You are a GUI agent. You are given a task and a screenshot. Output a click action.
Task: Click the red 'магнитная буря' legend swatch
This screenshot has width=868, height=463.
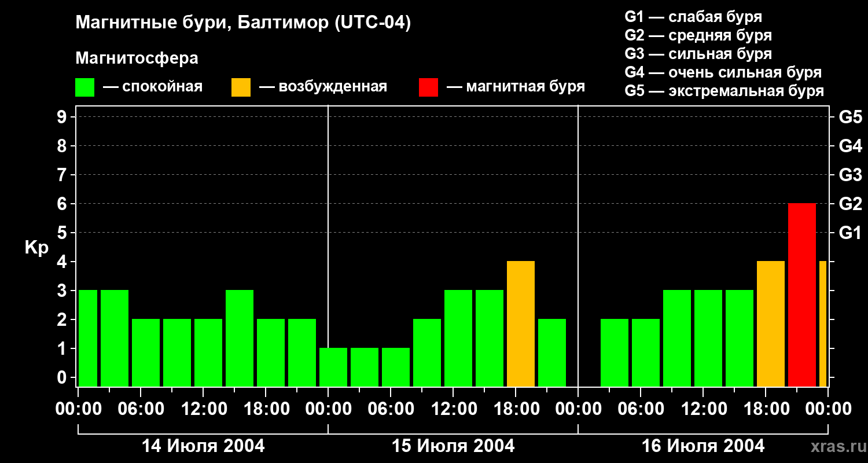[x=429, y=87]
